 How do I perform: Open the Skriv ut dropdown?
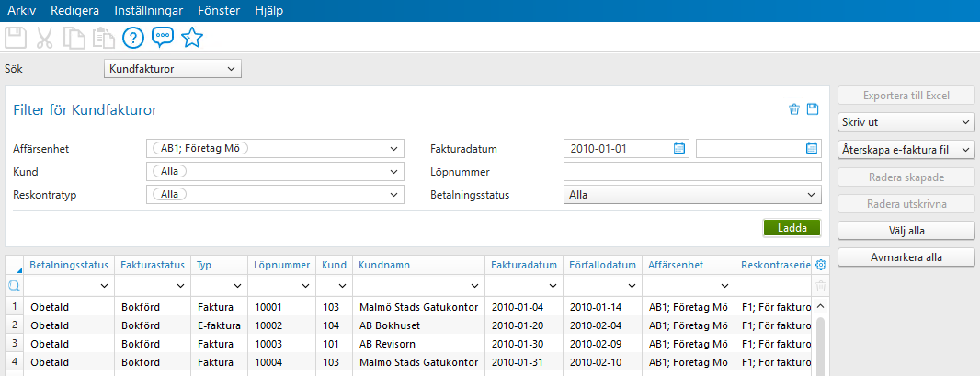[906, 122]
